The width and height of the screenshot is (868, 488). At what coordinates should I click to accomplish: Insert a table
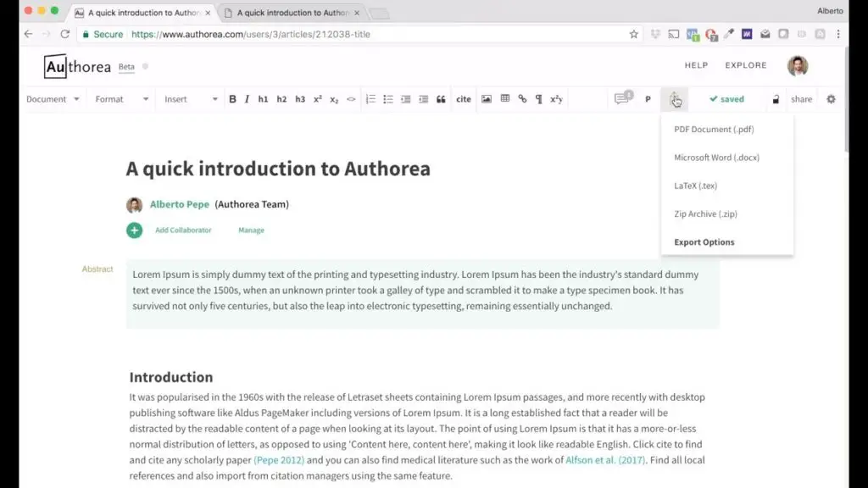click(x=505, y=98)
